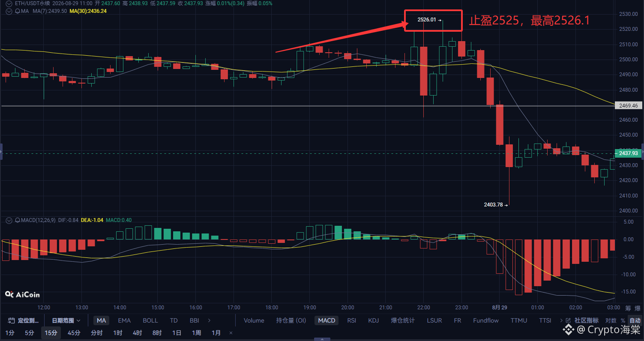Screen dimensions: 644x341
Task: Open the community indicator edit icon
Action: (569, 320)
